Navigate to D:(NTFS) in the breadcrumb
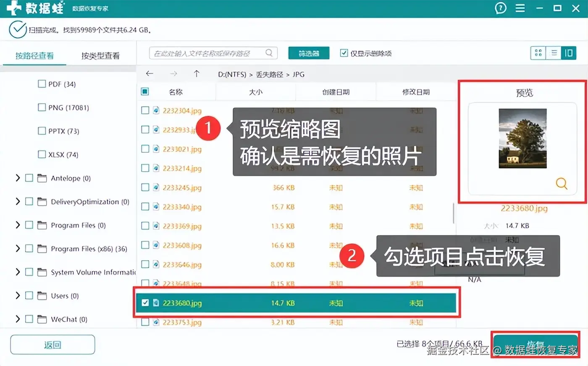 click(x=232, y=74)
